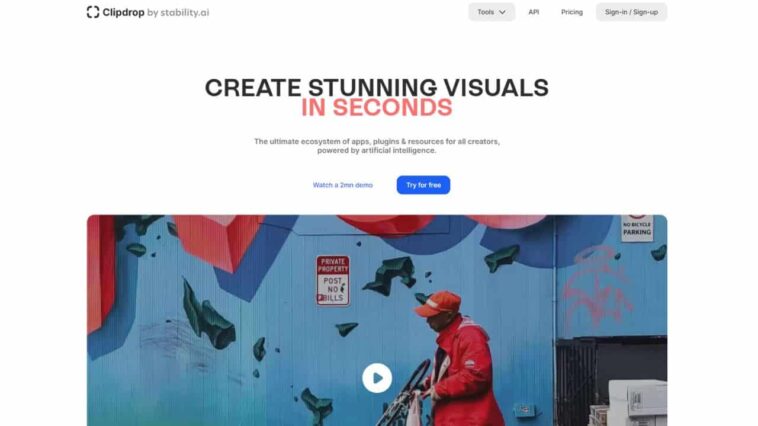This screenshot has height=426, width=758.
Task: Expand the Tools dropdown chevron
Action: point(502,12)
